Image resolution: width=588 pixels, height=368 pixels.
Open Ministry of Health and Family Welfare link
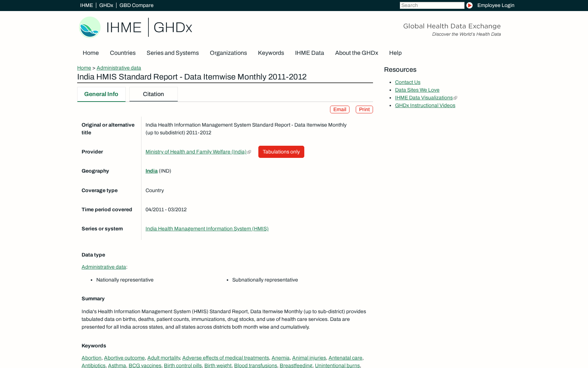coord(196,152)
